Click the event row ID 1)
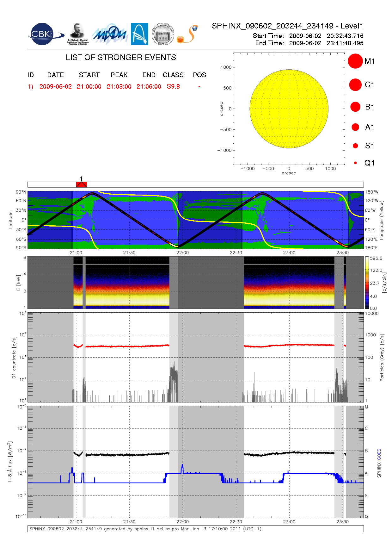 click(31, 86)
